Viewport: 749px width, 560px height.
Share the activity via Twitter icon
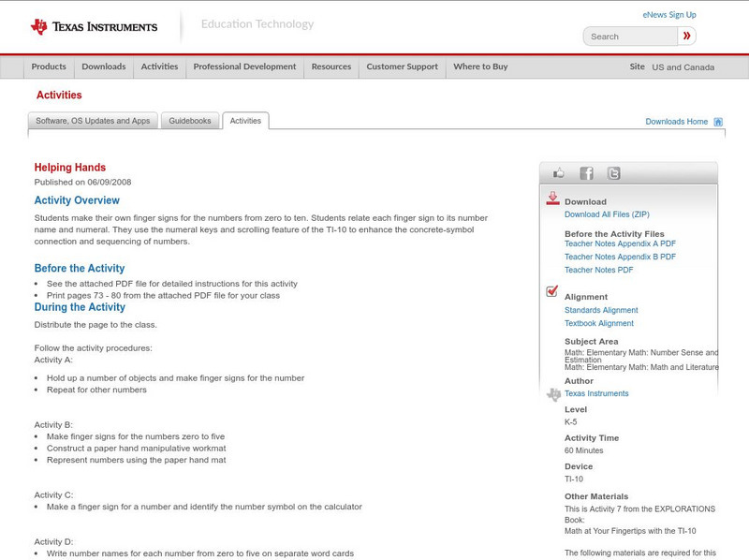click(613, 173)
